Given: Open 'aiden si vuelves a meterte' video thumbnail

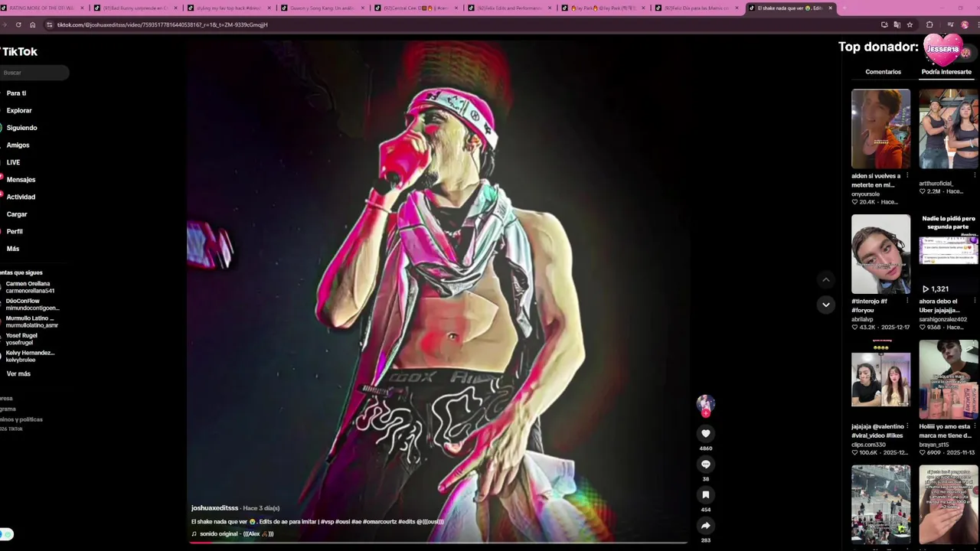Looking at the screenshot, I should click(x=880, y=129).
